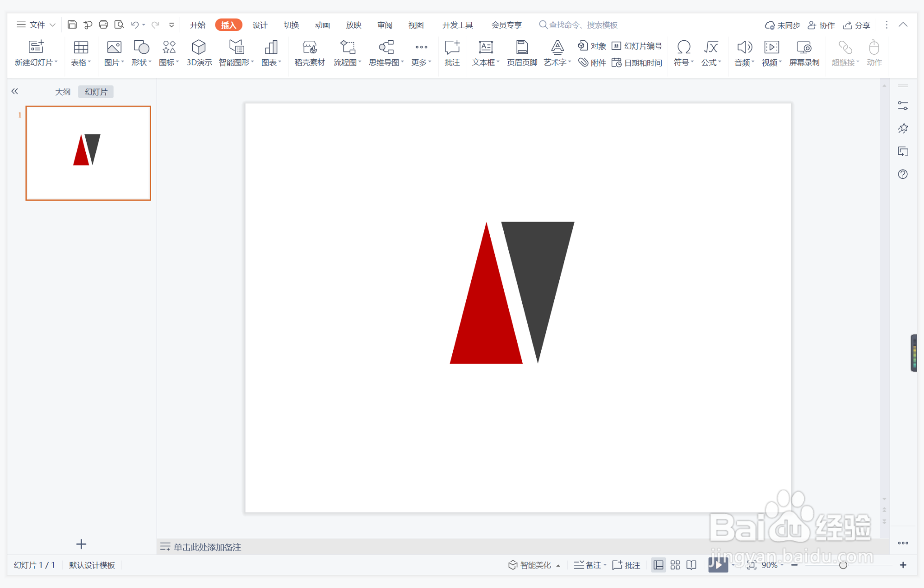Open the quick access toolbar customize dropdown
924x588 pixels.
coord(171,25)
